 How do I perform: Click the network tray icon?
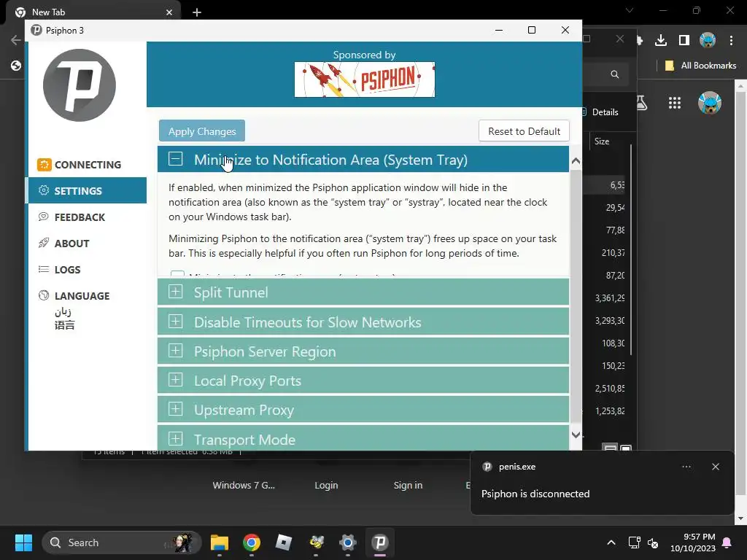point(634,542)
